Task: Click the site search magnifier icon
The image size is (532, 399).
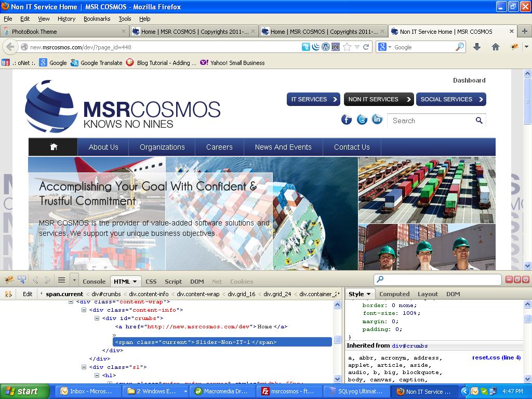Action: [x=478, y=120]
